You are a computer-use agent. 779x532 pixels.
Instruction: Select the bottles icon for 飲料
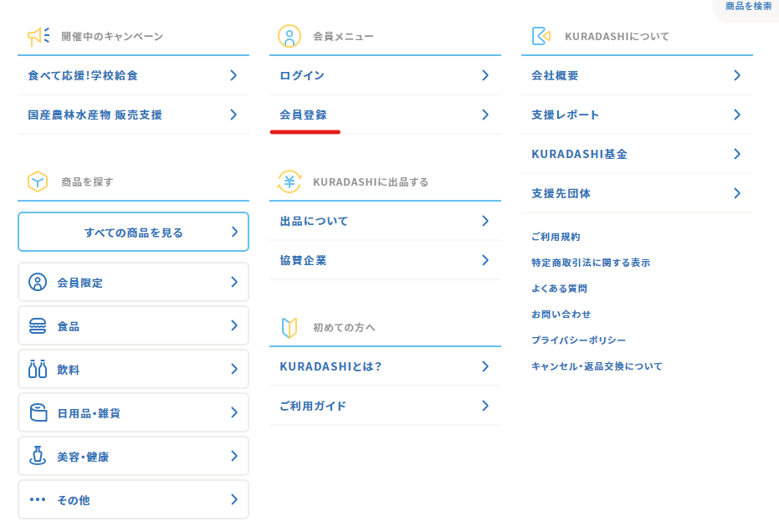(x=38, y=369)
